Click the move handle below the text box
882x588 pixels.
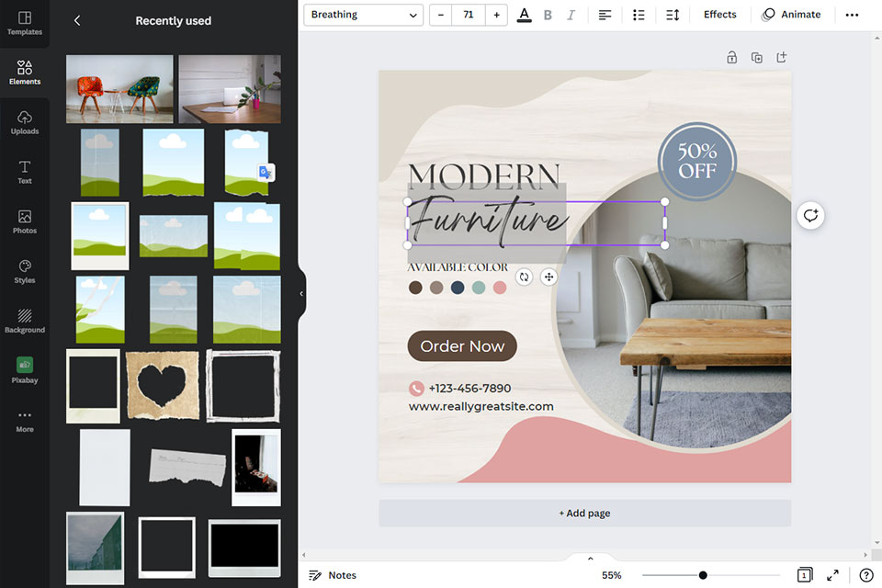coord(548,277)
